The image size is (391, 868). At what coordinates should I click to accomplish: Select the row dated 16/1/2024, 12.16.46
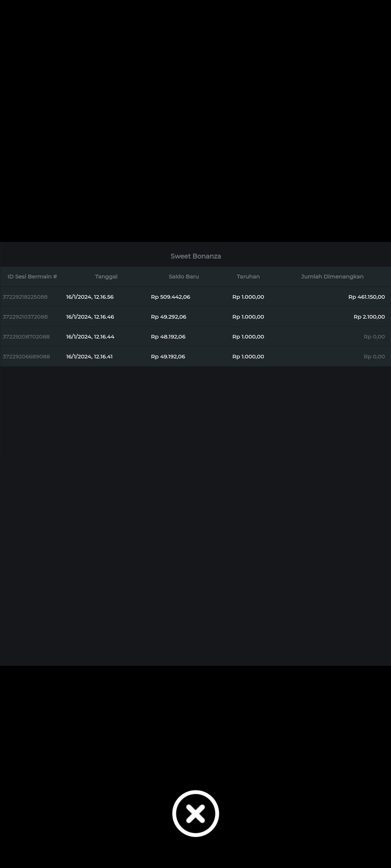pos(90,316)
